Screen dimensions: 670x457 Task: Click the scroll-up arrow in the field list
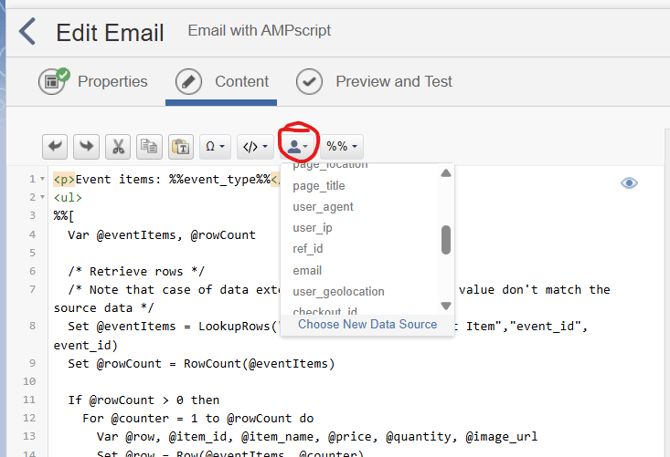(446, 173)
